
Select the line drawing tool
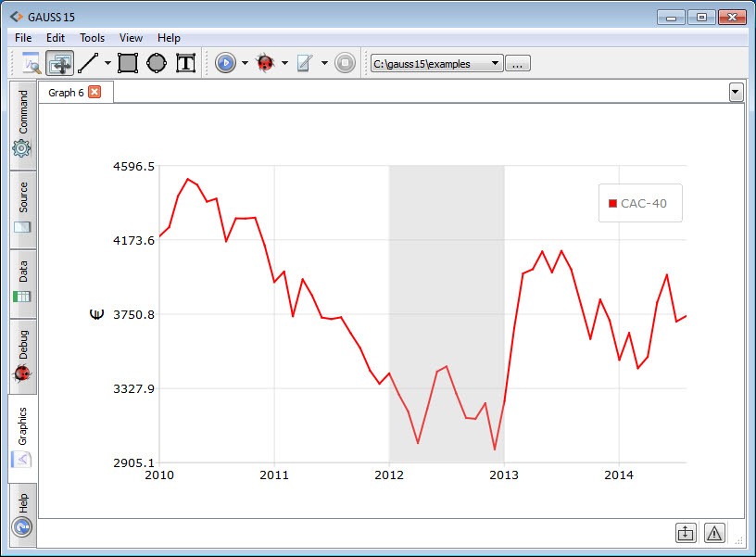click(x=89, y=63)
